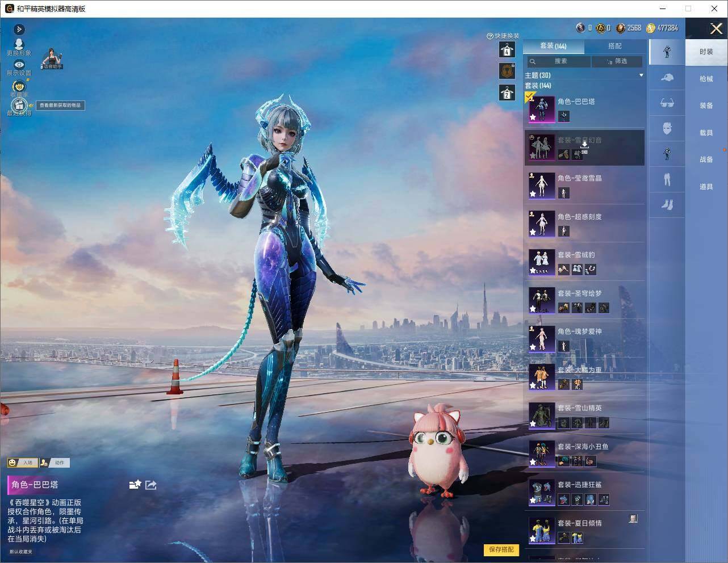728x563 pixels.
Task: Toggle the 动作 action button
Action: 55,463
